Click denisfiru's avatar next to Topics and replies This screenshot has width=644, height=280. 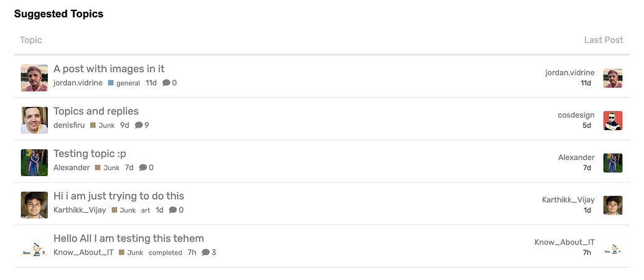34,120
